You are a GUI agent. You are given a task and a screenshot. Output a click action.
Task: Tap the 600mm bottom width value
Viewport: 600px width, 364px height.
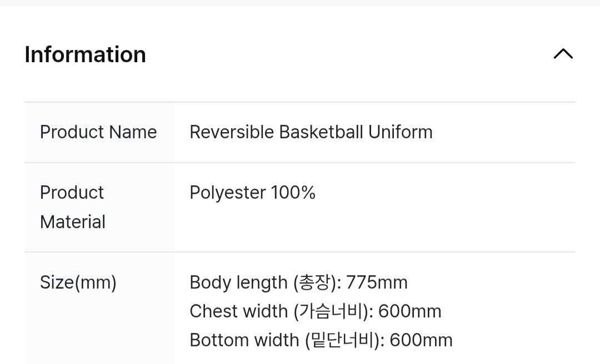[x=421, y=340]
